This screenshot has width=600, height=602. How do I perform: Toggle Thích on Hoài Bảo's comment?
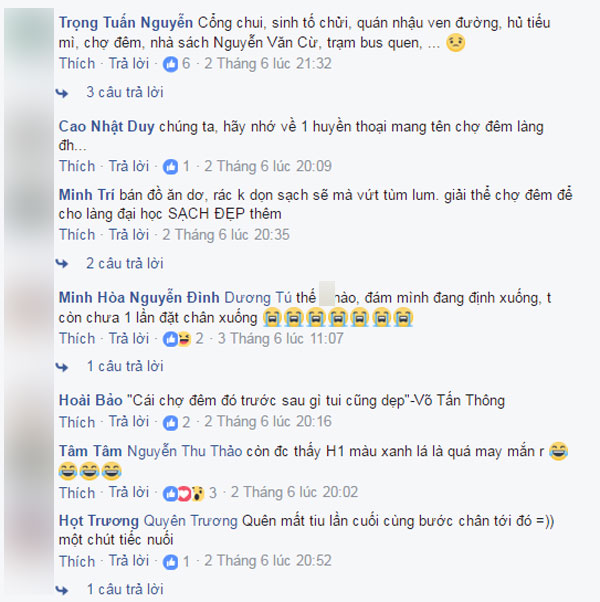coord(77,422)
